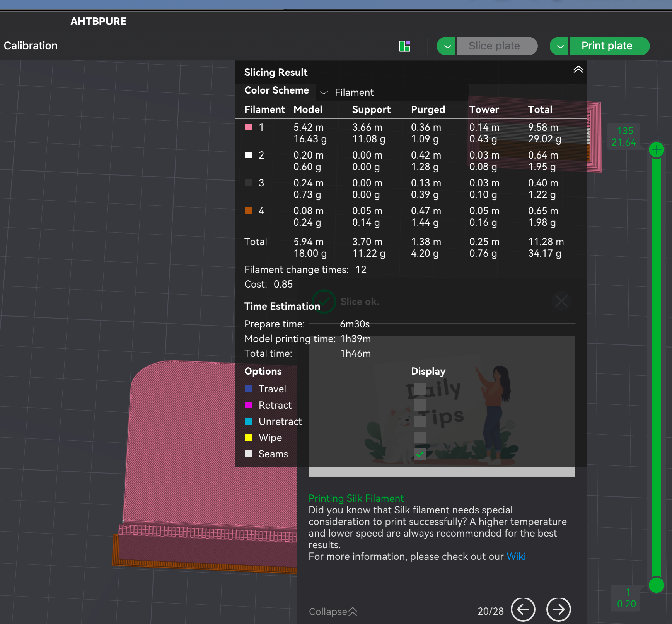Open the Slice plate dropdown arrow
The height and width of the screenshot is (624, 672).
pos(446,46)
